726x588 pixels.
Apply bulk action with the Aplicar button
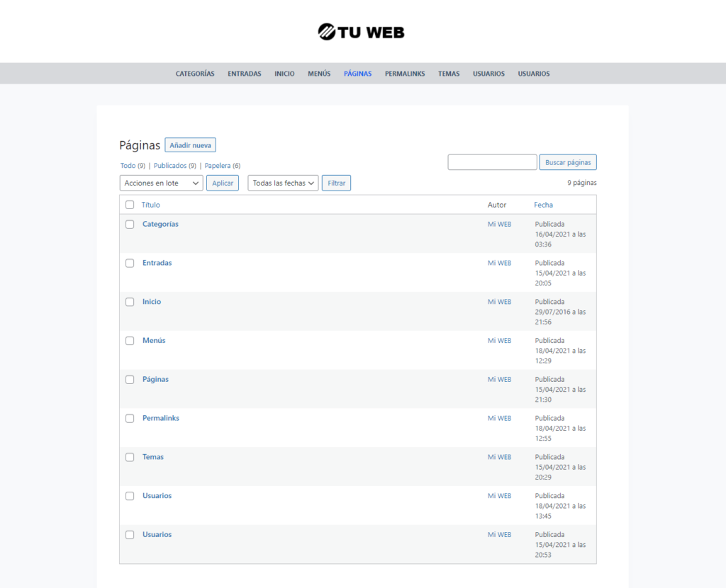[x=223, y=183]
